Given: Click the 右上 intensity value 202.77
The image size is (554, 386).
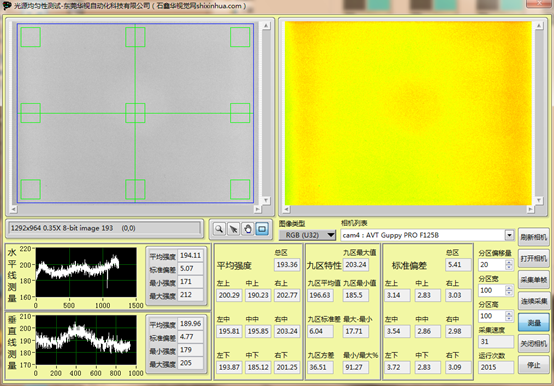Looking at the screenshot, I should (287, 295).
